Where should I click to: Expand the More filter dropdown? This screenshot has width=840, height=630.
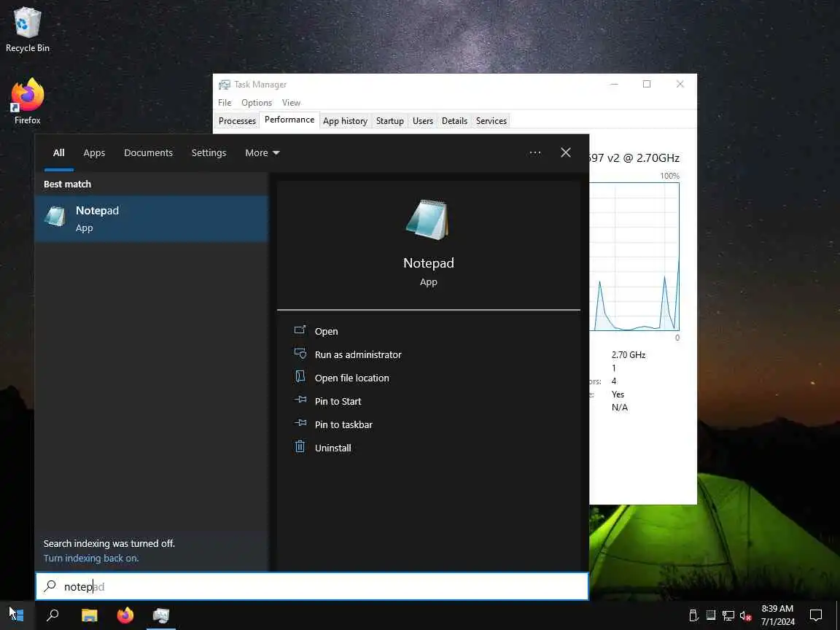click(262, 152)
